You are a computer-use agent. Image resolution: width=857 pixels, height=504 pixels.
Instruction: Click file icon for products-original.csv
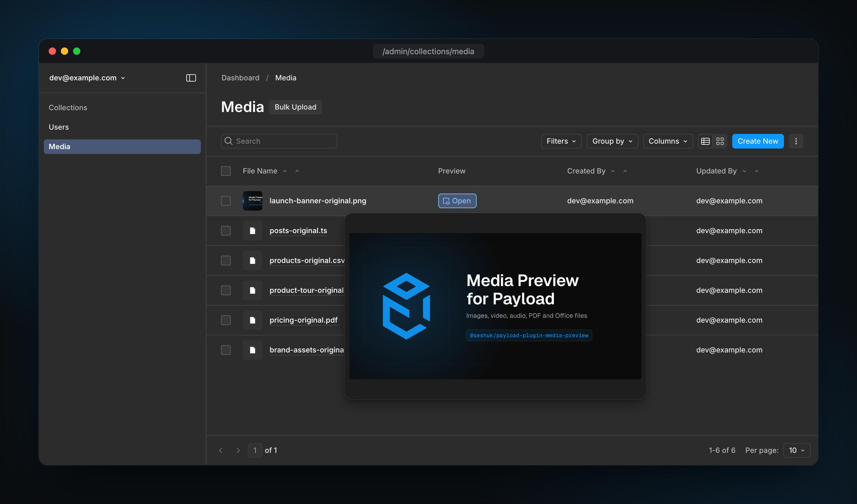click(x=252, y=261)
